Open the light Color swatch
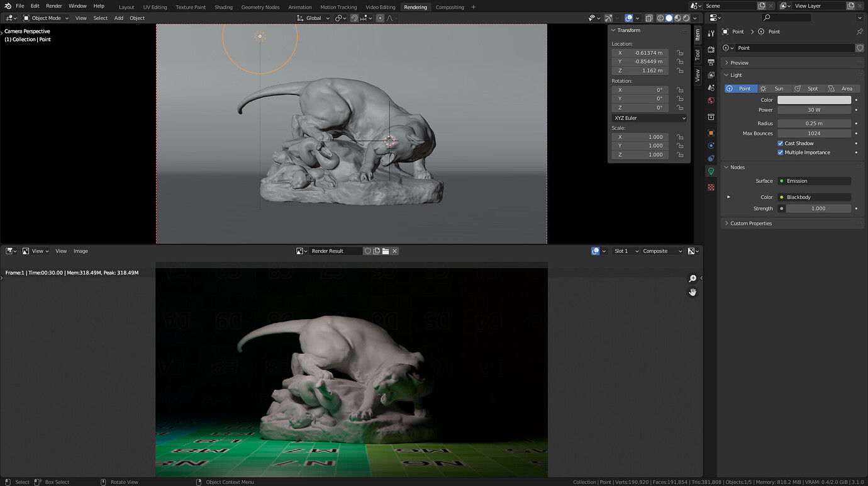This screenshot has width=868, height=486. tap(814, 100)
